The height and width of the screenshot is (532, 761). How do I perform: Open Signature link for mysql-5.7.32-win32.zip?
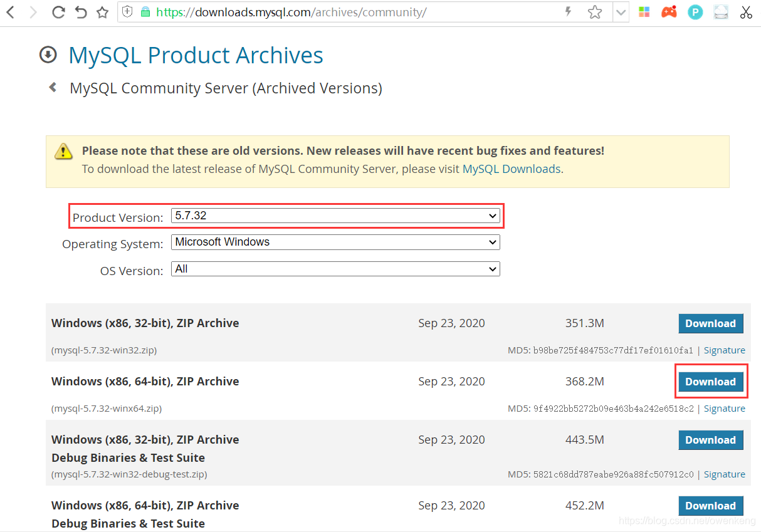click(x=725, y=350)
